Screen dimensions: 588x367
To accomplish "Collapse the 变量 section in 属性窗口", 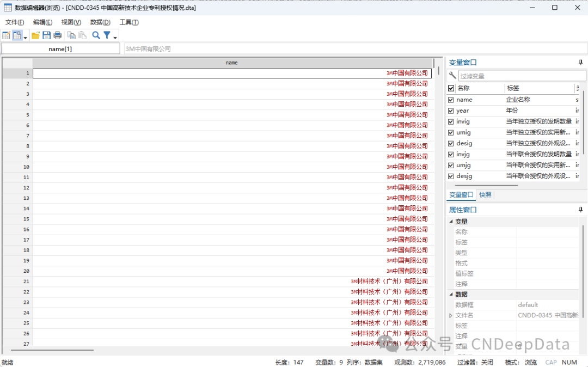I will point(451,222).
